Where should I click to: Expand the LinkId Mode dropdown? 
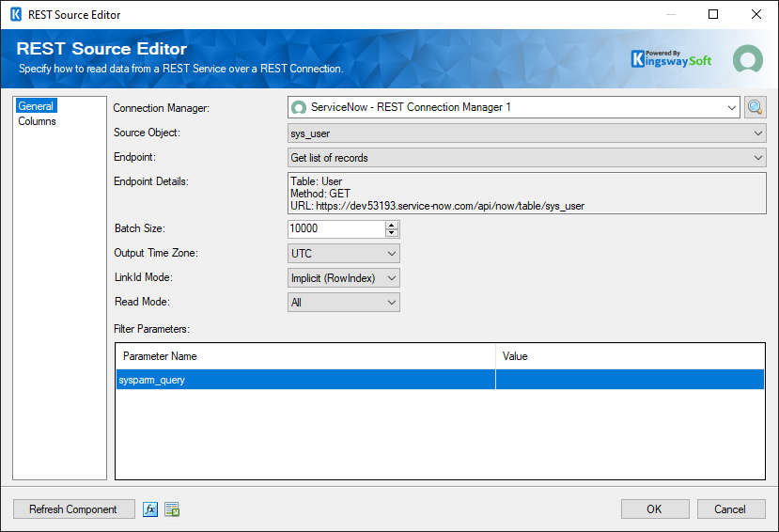point(343,277)
